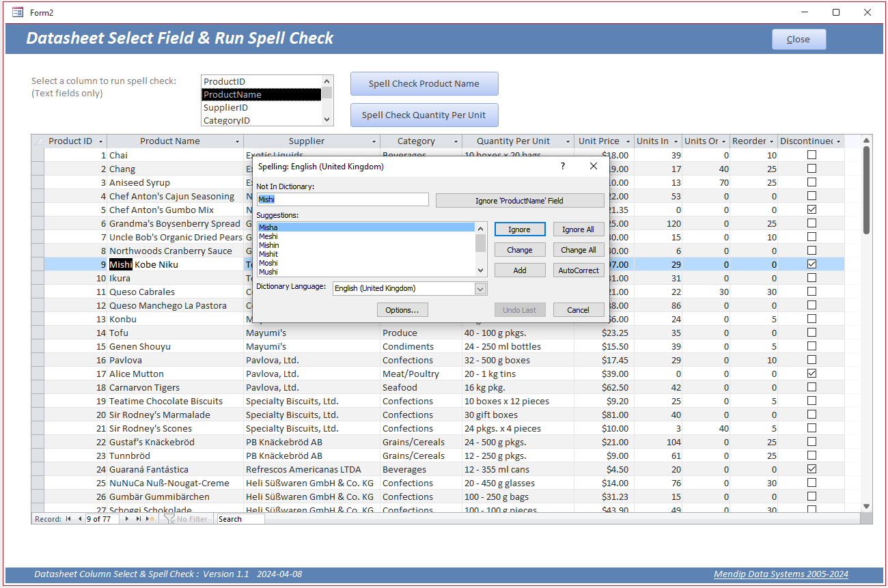Go to next record in navigator

(x=127, y=519)
